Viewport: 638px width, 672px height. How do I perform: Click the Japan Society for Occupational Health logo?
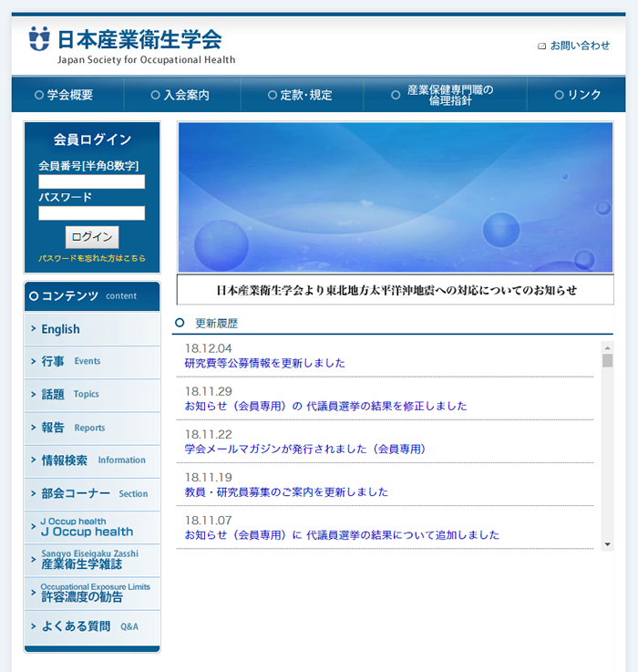point(132,46)
